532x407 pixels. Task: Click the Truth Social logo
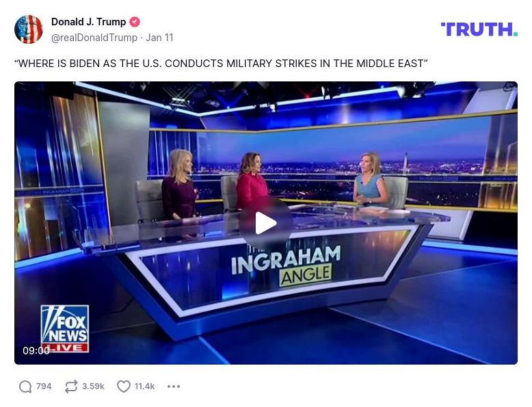479,29
